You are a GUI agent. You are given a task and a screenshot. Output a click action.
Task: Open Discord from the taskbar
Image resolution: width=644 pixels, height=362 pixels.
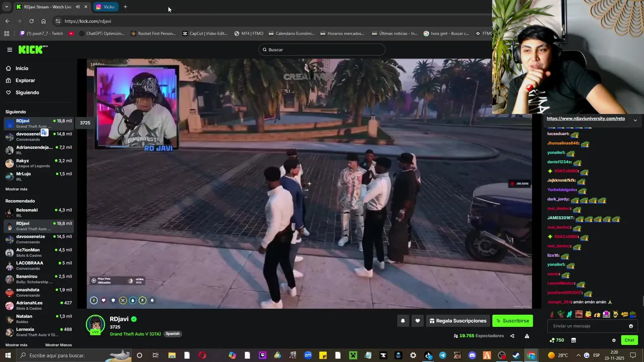pyautogui.click(x=472, y=355)
